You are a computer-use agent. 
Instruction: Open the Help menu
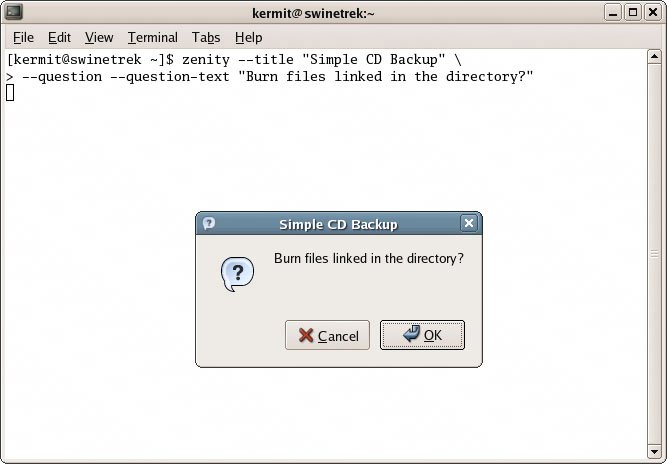[248, 38]
